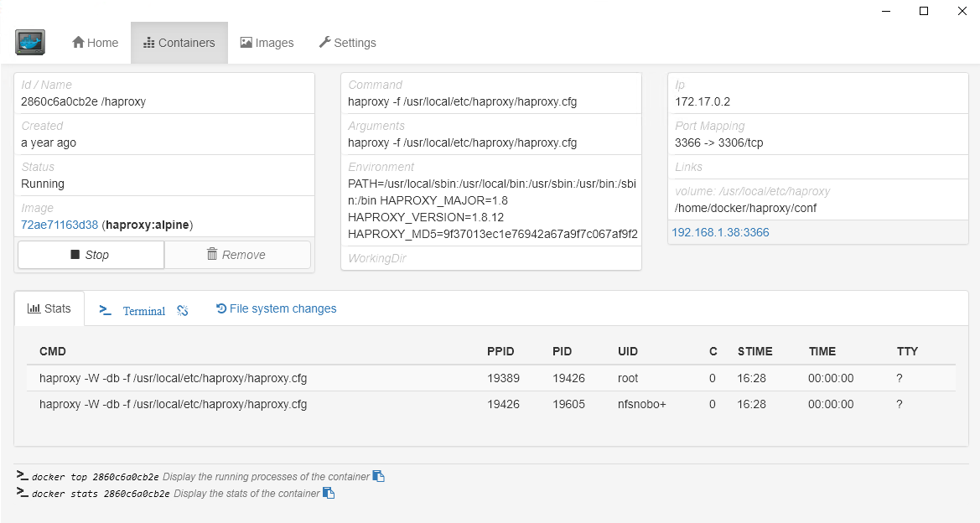
Task: Click the PID column header
Action: coord(562,351)
